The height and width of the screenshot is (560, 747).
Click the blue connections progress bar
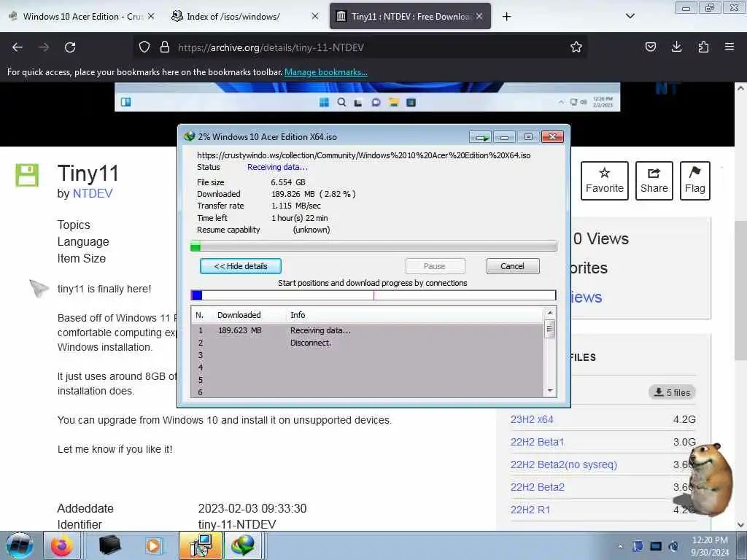click(373, 295)
